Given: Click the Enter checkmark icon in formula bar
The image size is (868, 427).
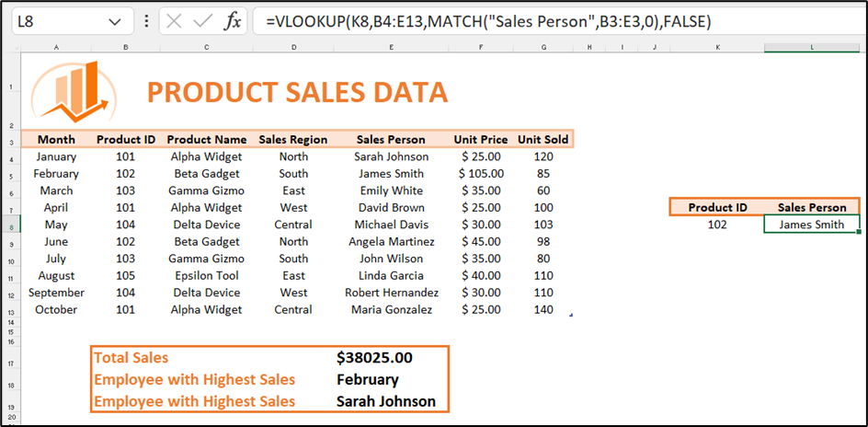Looking at the screenshot, I should (203, 21).
